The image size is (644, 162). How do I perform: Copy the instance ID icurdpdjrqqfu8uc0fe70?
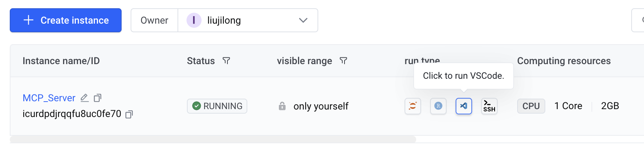[129, 114]
